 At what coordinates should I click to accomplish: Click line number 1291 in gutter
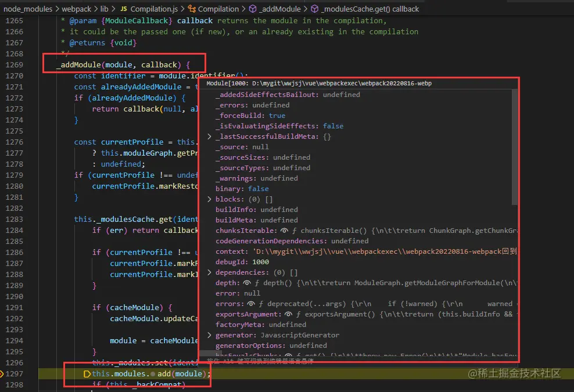pyautogui.click(x=15, y=307)
